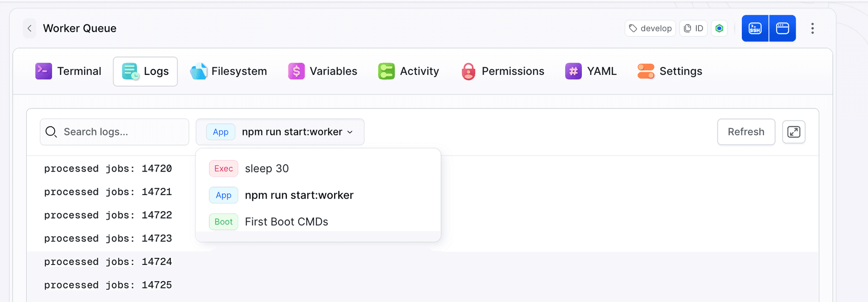Open the Variables tab
This screenshot has width=868, height=302.
[323, 71]
